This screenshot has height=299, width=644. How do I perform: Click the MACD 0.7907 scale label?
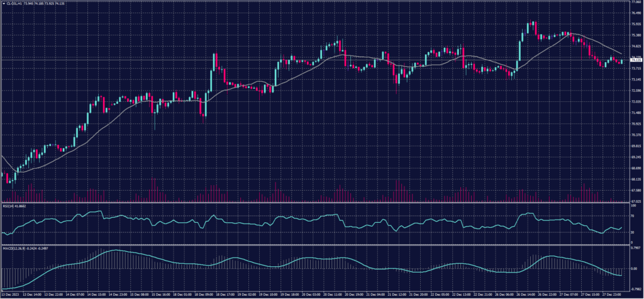(634, 247)
